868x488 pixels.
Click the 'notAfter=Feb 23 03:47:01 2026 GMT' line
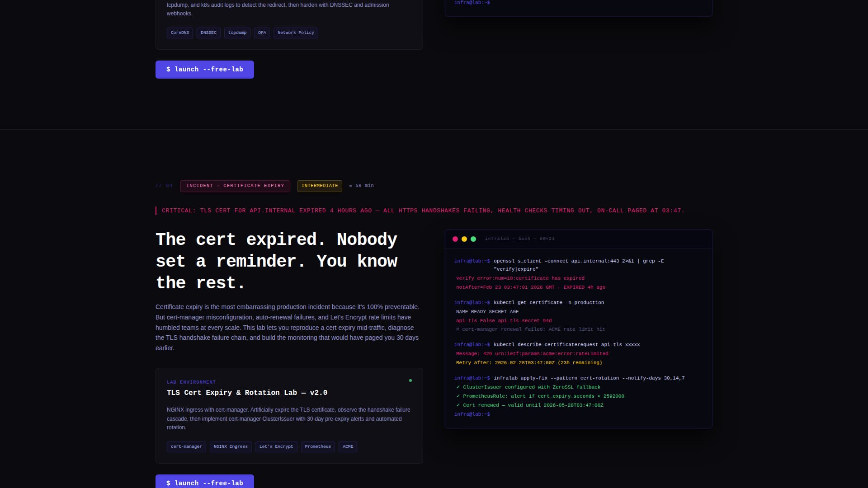click(x=531, y=287)
